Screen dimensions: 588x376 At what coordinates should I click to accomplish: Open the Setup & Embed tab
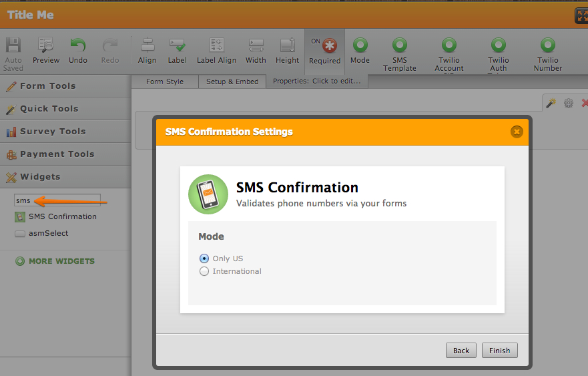(232, 81)
